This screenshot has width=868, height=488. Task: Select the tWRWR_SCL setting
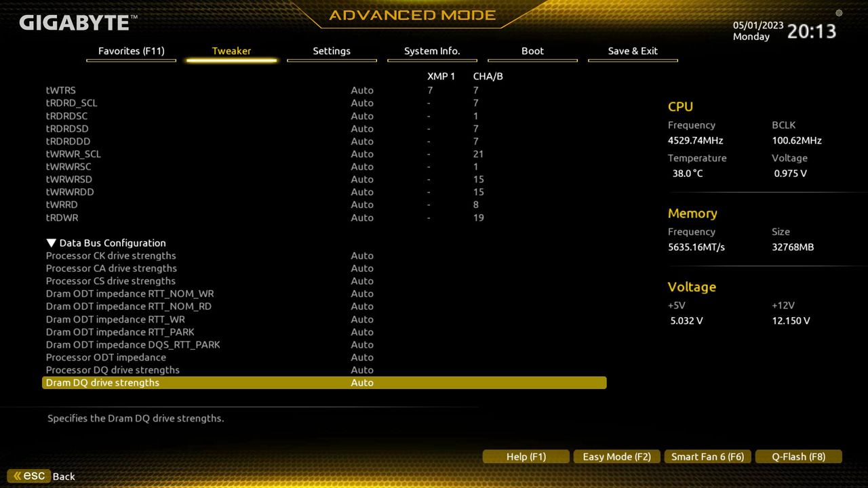[x=324, y=154]
